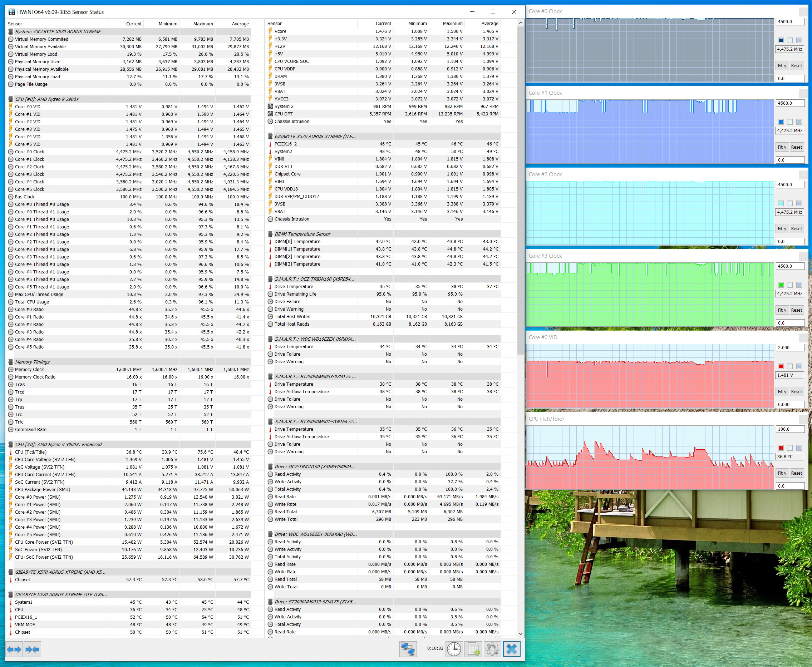Viewport: 812px width, 667px height.
Task: Click the left pane Maximum column header
Action: point(203,24)
